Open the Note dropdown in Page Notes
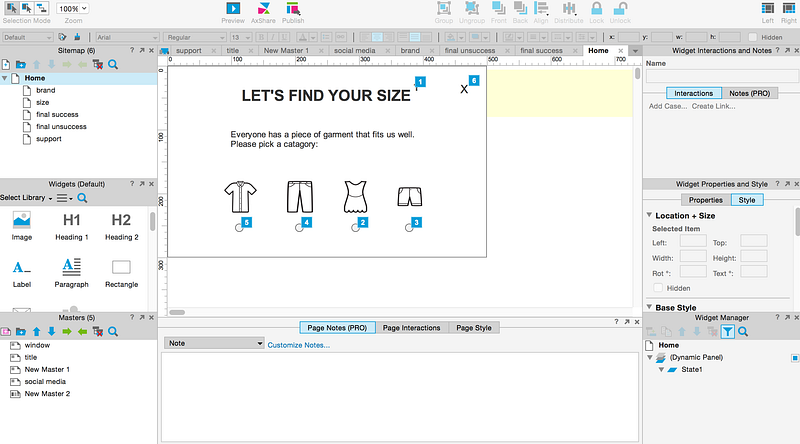Viewport: 800px width, 444px height. click(x=214, y=344)
